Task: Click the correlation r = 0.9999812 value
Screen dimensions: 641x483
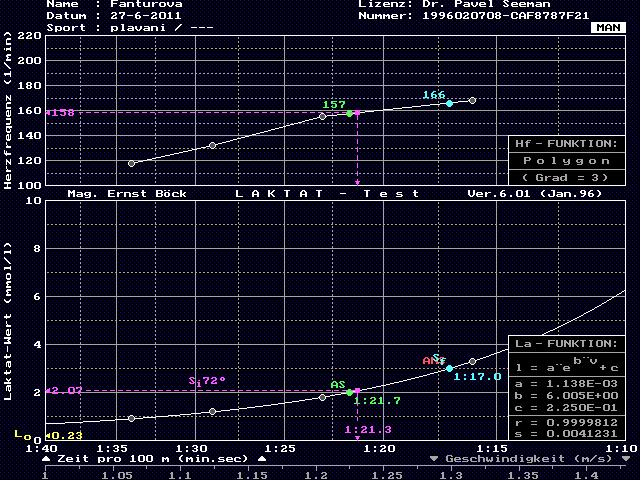Action: tap(567, 422)
